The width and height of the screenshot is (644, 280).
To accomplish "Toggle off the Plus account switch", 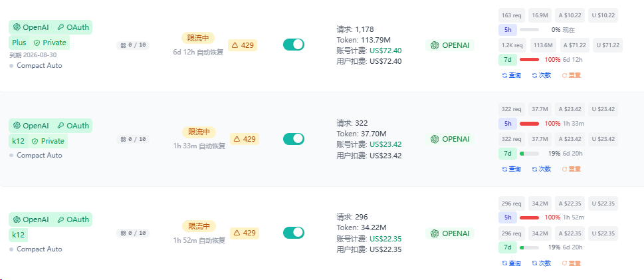I will (294, 45).
